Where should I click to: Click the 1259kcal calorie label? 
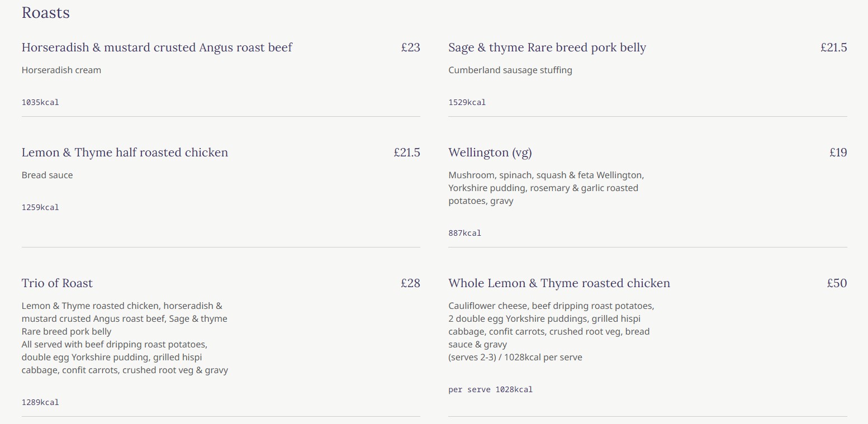(x=40, y=207)
